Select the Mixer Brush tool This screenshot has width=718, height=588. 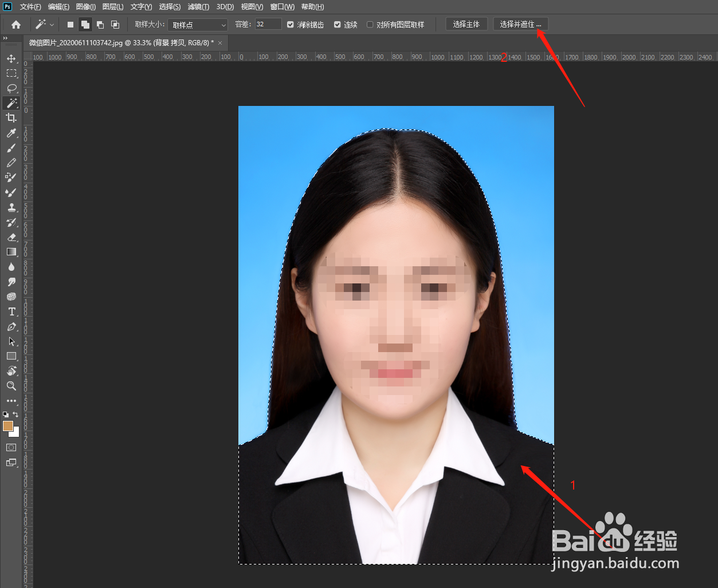click(x=11, y=192)
